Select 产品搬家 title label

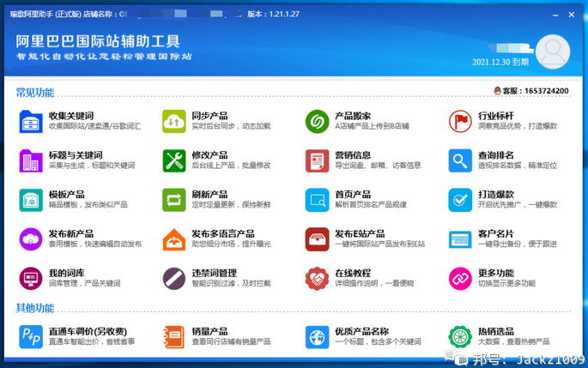coord(353,116)
